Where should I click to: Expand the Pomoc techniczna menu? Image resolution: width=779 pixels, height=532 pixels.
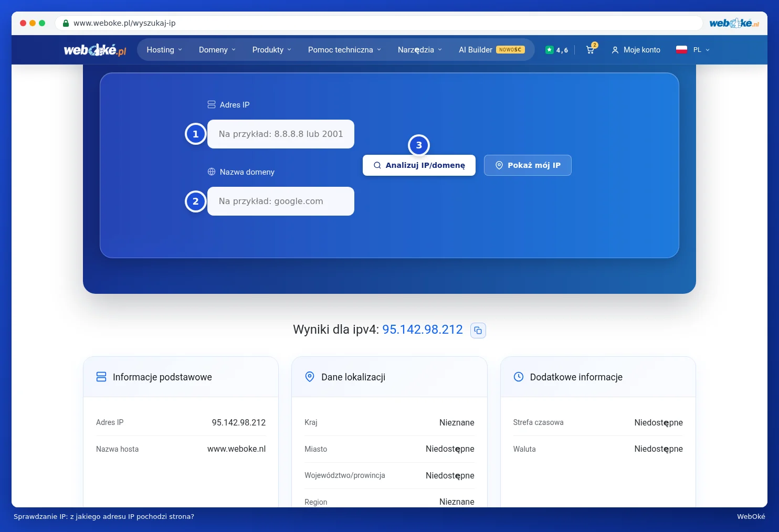coord(345,50)
